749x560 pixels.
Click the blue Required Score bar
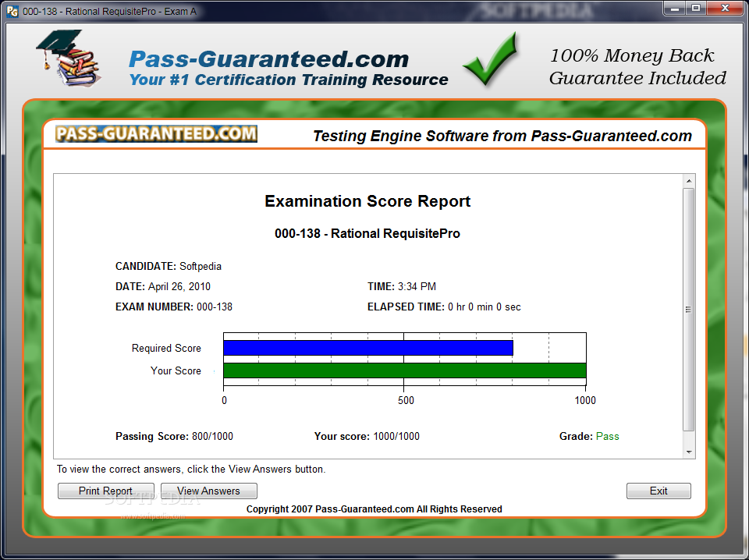[367, 348]
